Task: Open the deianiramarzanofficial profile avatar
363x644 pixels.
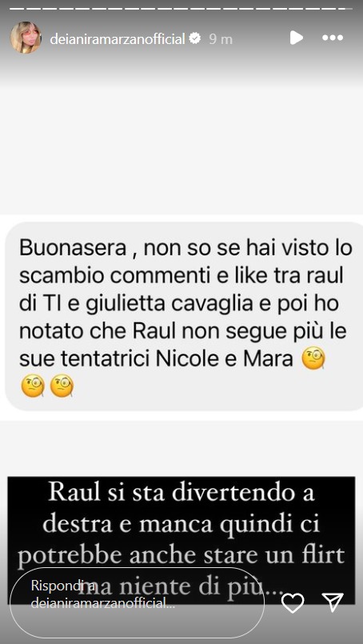Action: click(x=26, y=38)
